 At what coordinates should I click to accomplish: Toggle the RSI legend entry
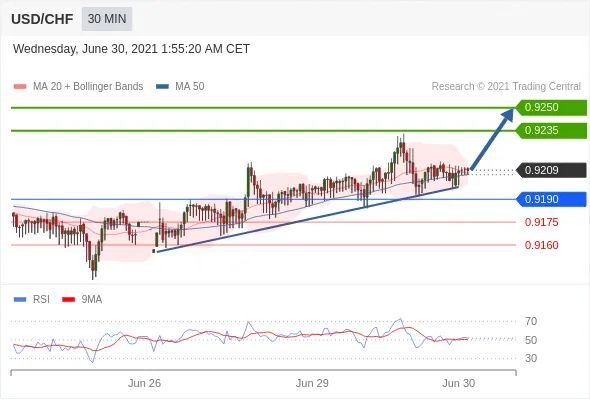(32, 300)
